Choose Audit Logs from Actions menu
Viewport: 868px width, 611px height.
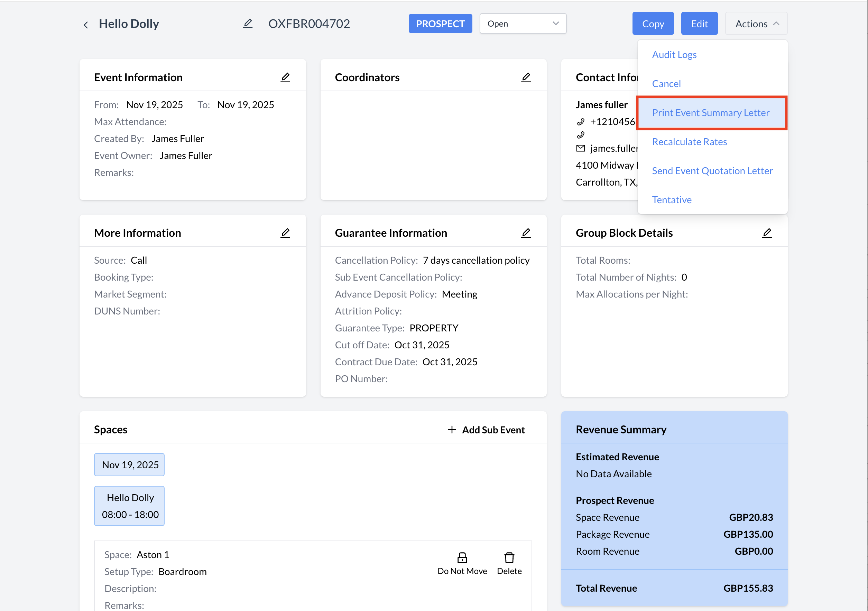click(674, 55)
